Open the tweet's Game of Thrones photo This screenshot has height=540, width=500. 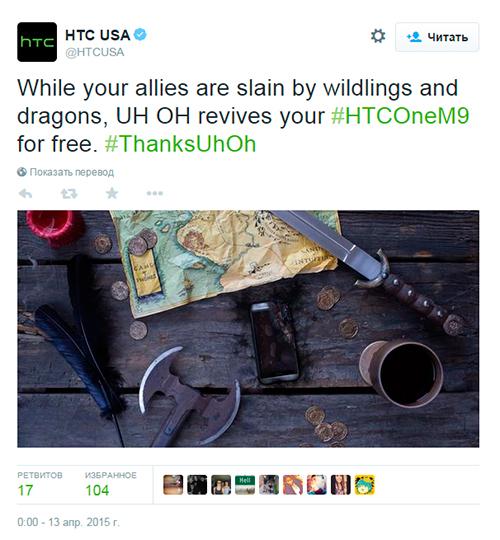pyautogui.click(x=248, y=329)
